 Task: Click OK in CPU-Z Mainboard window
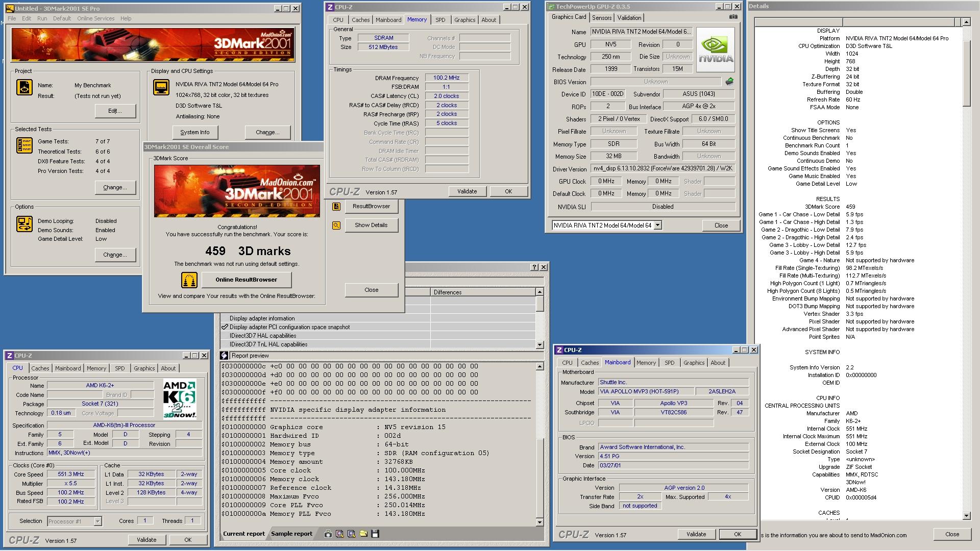737,534
